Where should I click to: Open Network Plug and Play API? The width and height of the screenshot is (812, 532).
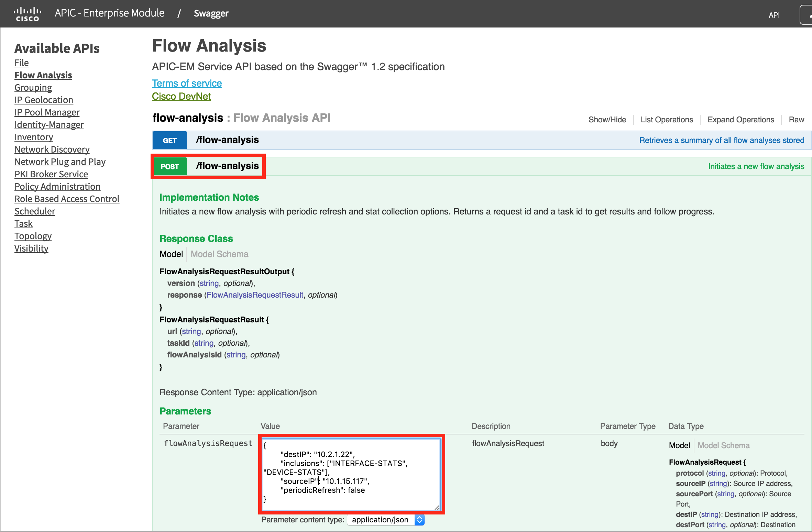tap(60, 162)
